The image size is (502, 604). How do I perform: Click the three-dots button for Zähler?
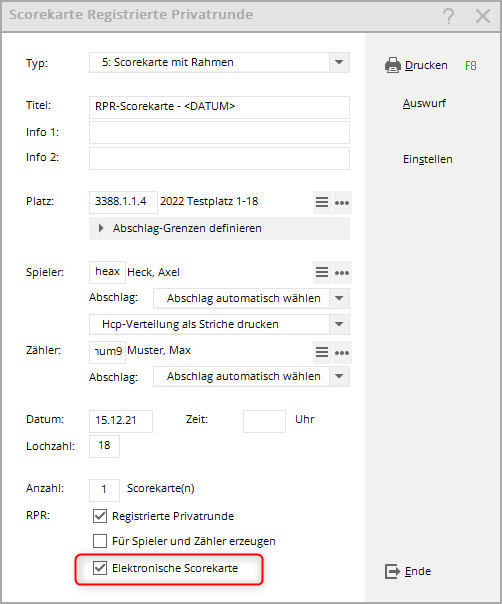click(342, 352)
